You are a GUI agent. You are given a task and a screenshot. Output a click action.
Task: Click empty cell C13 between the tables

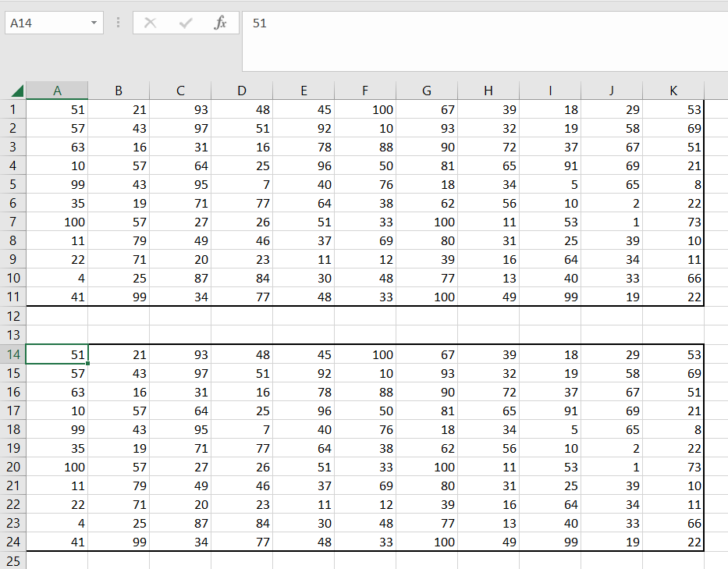click(x=180, y=335)
